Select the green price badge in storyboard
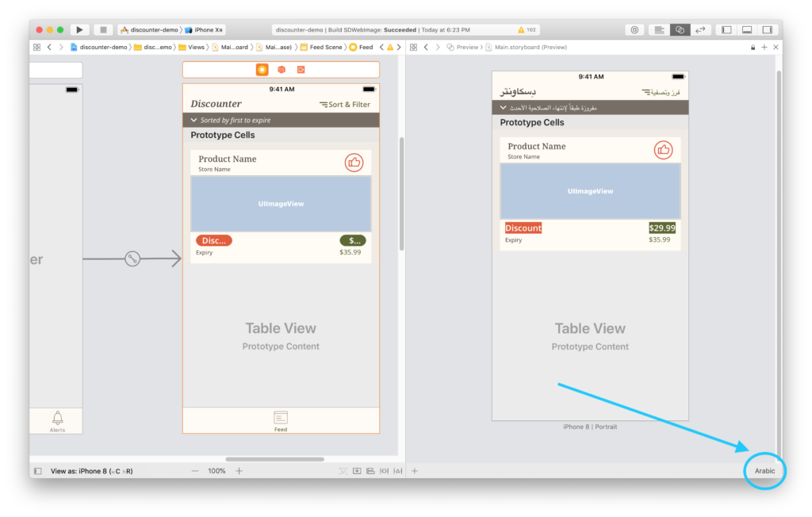 (x=353, y=240)
